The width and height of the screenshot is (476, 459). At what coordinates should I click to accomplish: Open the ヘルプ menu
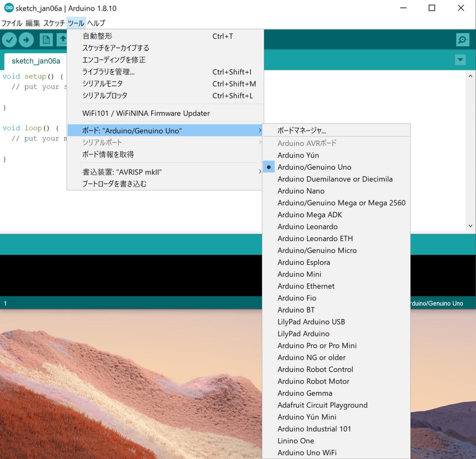pyautogui.click(x=96, y=23)
